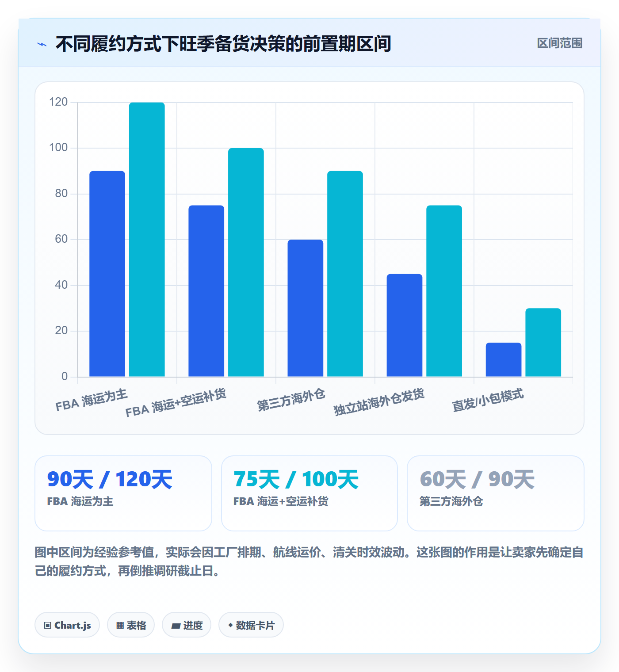Open the 60天 / 90天 data card
619x672 pixels.
click(496, 493)
